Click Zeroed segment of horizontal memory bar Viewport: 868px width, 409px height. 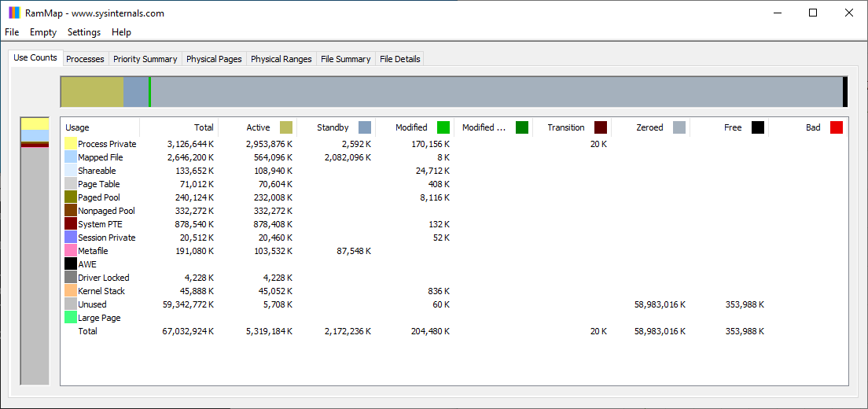497,92
